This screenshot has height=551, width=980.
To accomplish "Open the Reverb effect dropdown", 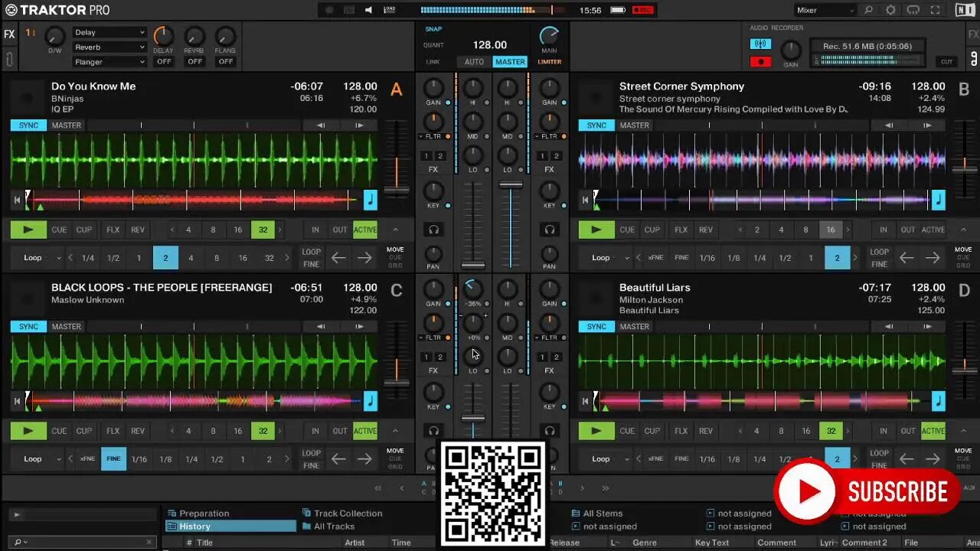I will click(x=109, y=47).
